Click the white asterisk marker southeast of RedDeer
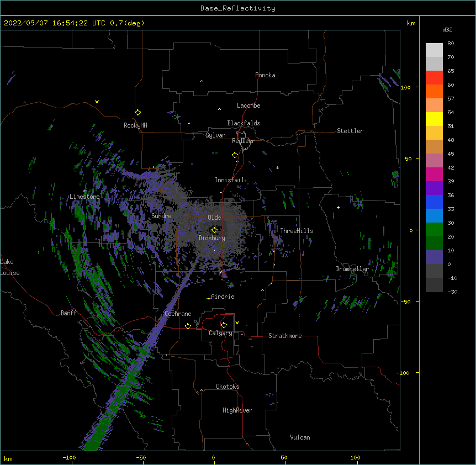 tap(277, 167)
